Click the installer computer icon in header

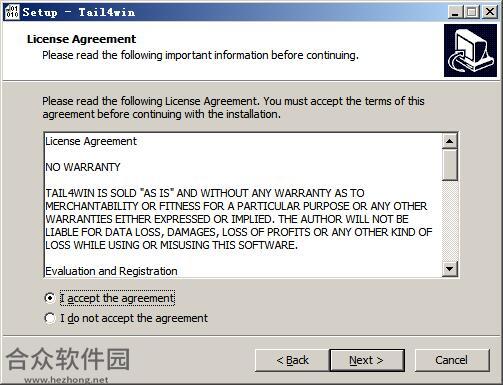coord(470,51)
